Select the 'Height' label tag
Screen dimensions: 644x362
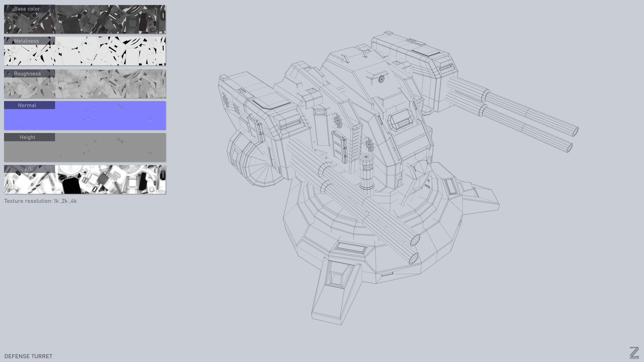27,137
